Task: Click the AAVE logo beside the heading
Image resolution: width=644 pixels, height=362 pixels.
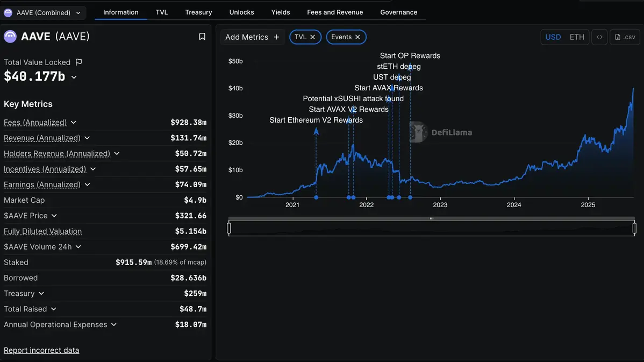Action: coord(10,37)
